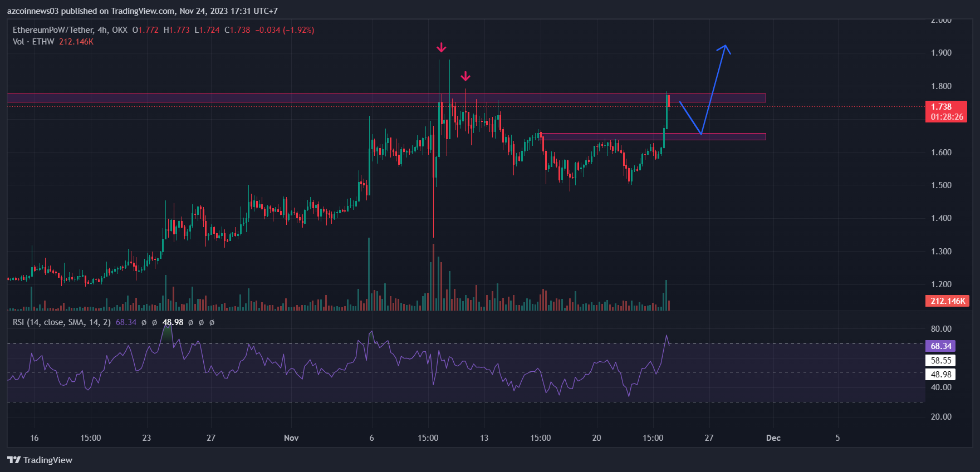This screenshot has height=472, width=980.
Task: Click the white 48.98 RSI axis tag
Action: (x=940, y=375)
